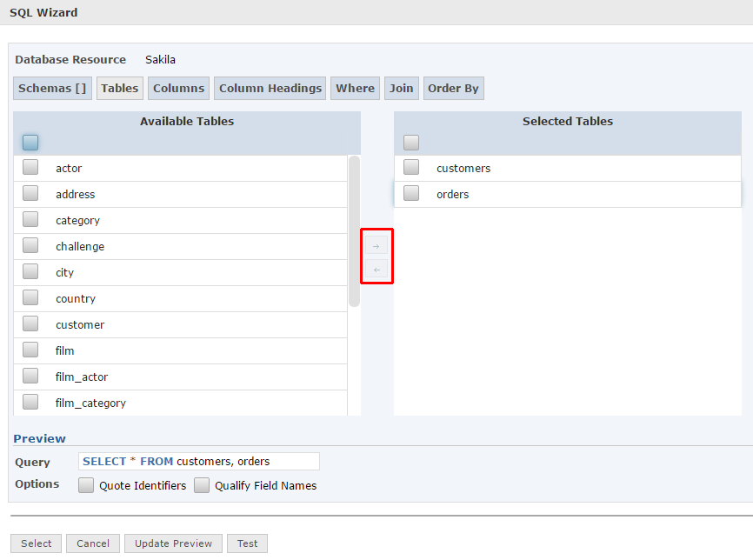Click the left arrow to remove tables

coord(376,270)
